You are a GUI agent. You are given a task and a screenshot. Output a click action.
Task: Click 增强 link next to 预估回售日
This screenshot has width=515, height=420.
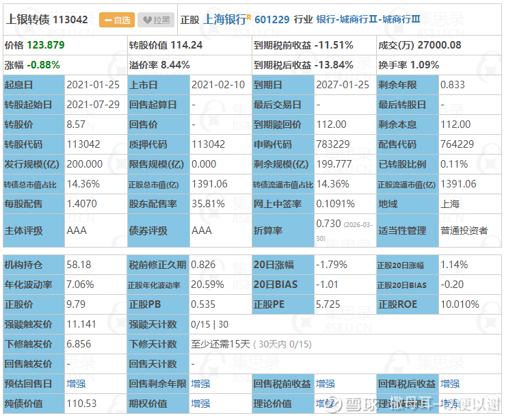click(76, 384)
